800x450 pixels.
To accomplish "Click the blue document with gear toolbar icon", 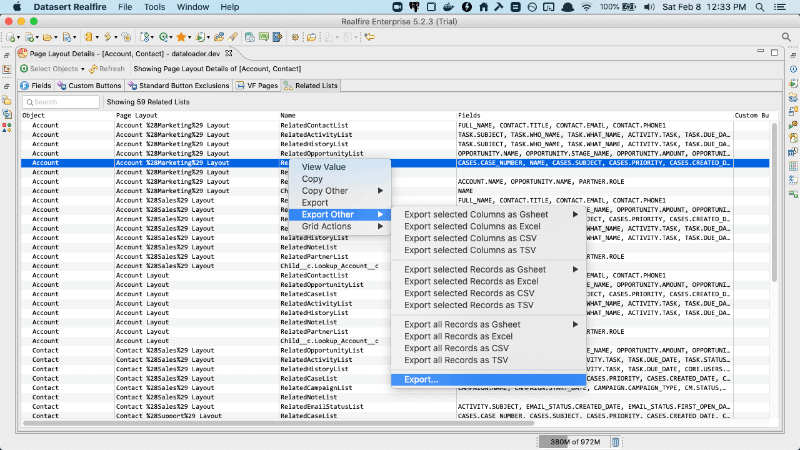I will pyautogui.click(x=278, y=37).
